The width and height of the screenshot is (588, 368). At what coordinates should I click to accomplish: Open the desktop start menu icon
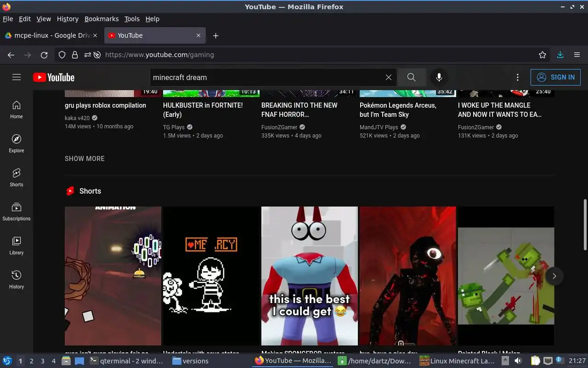click(7, 361)
